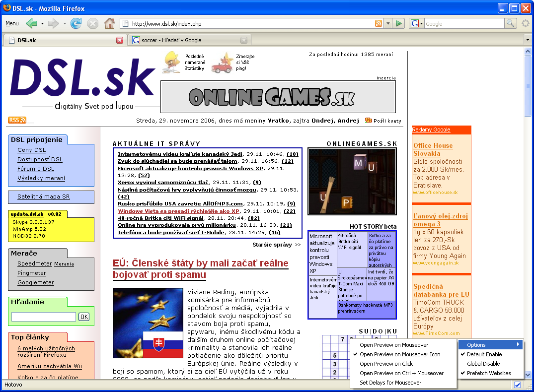Open the Fórum o DSL link

pyautogui.click(x=36, y=169)
